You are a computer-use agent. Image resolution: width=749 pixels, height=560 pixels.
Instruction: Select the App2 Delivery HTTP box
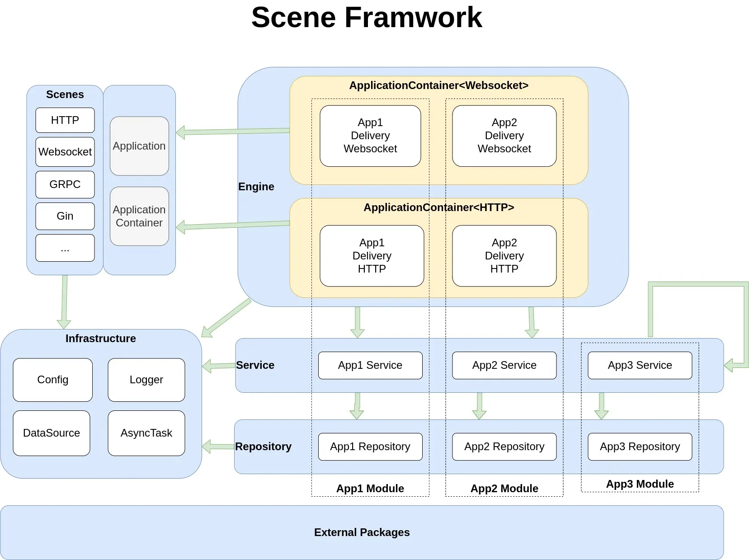tap(504, 256)
